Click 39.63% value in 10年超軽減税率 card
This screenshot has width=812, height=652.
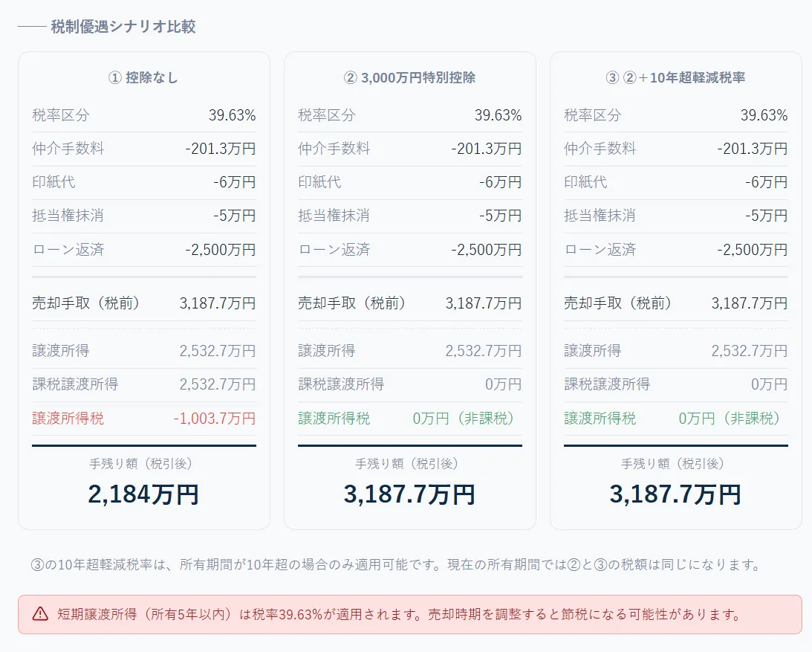click(764, 115)
